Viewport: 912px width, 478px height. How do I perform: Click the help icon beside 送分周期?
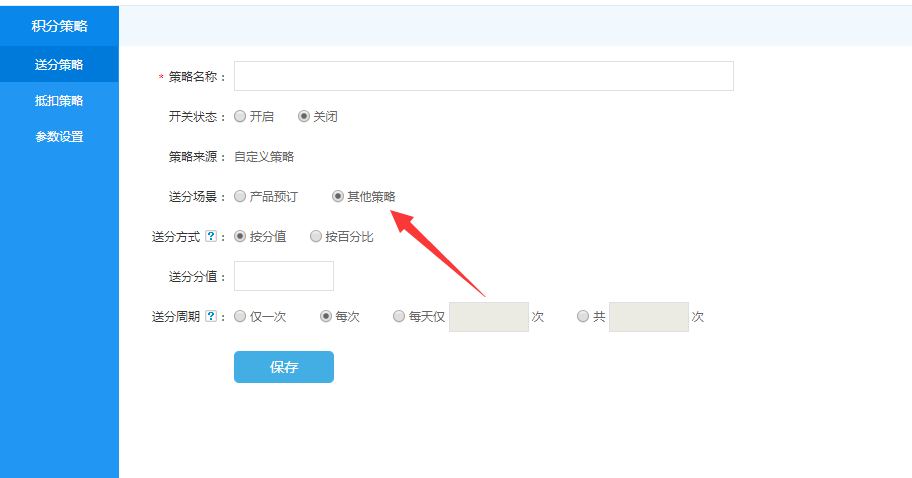pyautogui.click(x=210, y=317)
